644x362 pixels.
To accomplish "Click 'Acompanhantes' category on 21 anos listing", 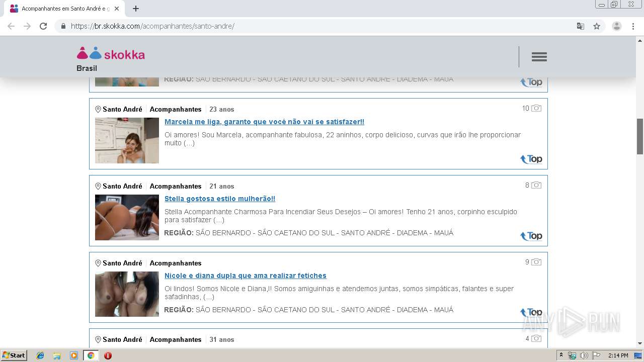I will coord(176,186).
